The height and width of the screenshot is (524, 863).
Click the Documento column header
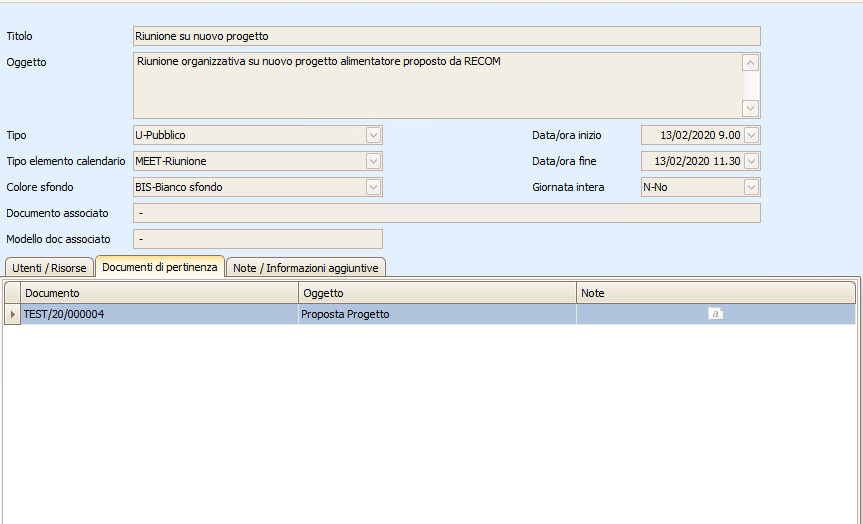(x=160, y=293)
